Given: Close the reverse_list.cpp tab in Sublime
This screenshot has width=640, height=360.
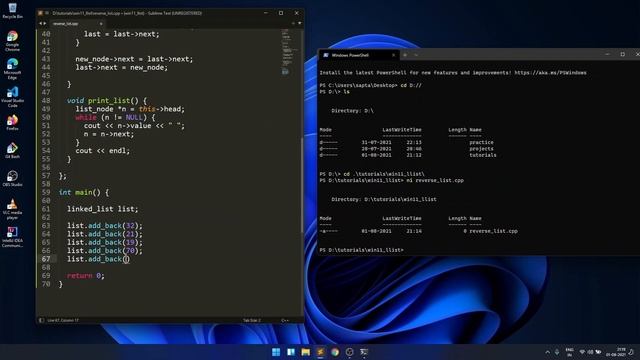Looking at the screenshot, I should (101, 24).
